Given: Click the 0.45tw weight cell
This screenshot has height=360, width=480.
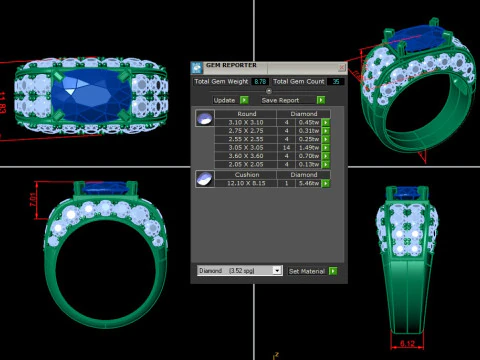Looking at the screenshot, I should tap(309, 122).
